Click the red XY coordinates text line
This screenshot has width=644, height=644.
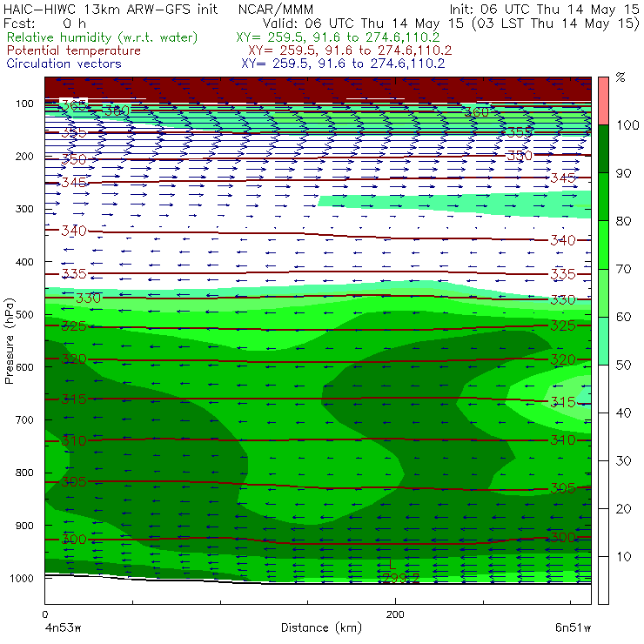(x=350, y=50)
